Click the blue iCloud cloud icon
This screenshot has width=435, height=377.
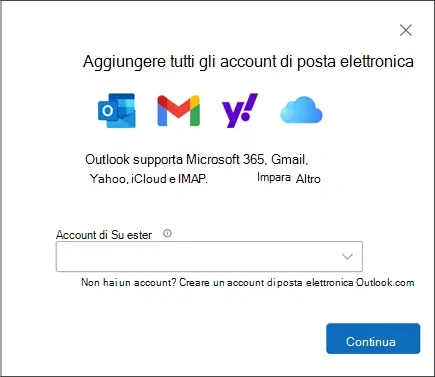[x=301, y=110]
